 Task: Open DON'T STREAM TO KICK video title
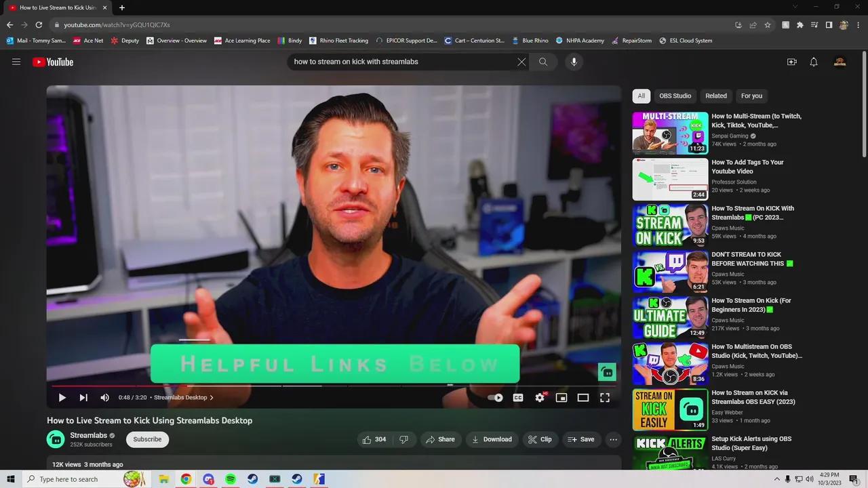[x=752, y=259]
